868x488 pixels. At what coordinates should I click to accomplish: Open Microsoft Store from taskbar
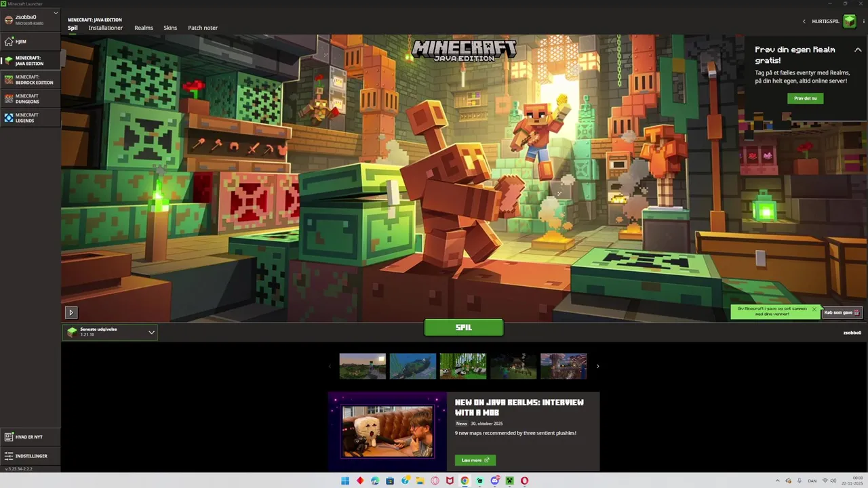pyautogui.click(x=390, y=481)
